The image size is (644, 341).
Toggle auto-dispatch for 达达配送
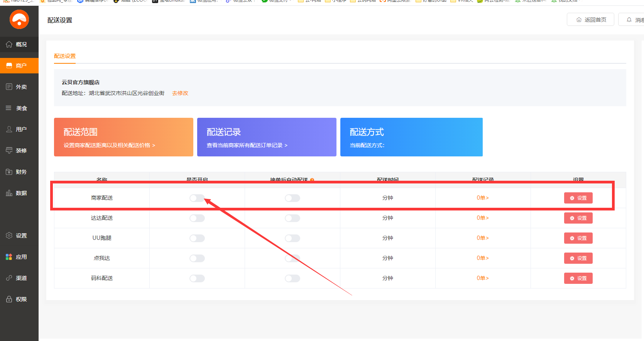click(292, 218)
